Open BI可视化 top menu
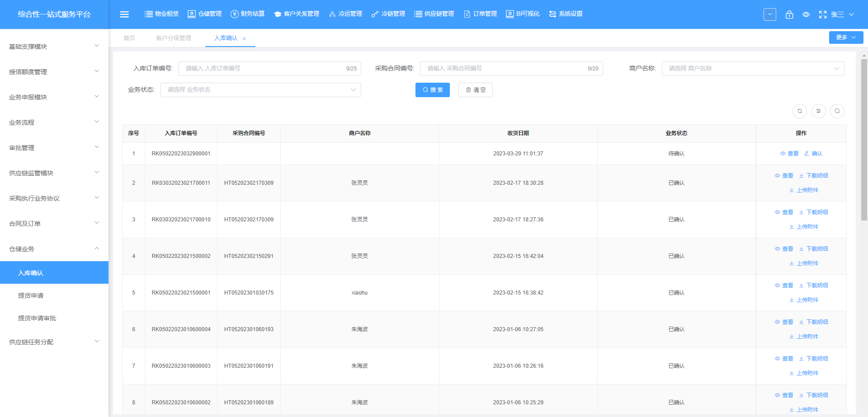The image size is (868, 417). click(523, 14)
